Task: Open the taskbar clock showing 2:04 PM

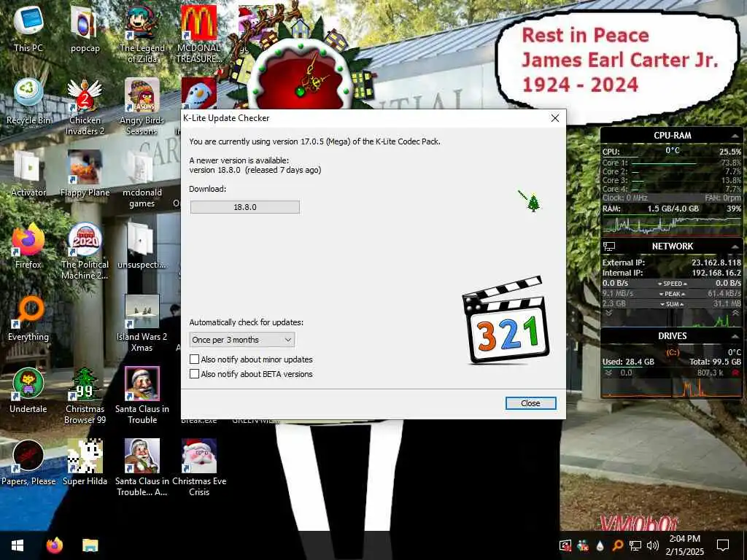Action: tap(684, 545)
